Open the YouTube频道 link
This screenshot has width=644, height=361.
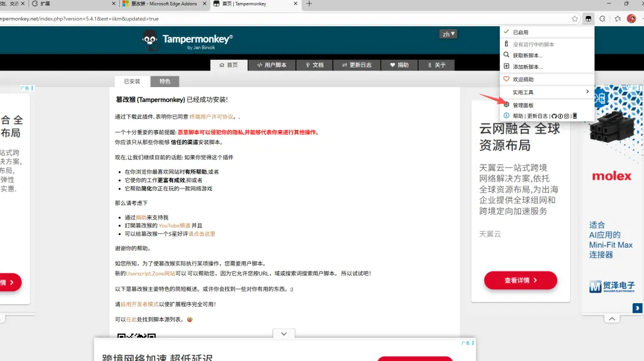coord(174,226)
